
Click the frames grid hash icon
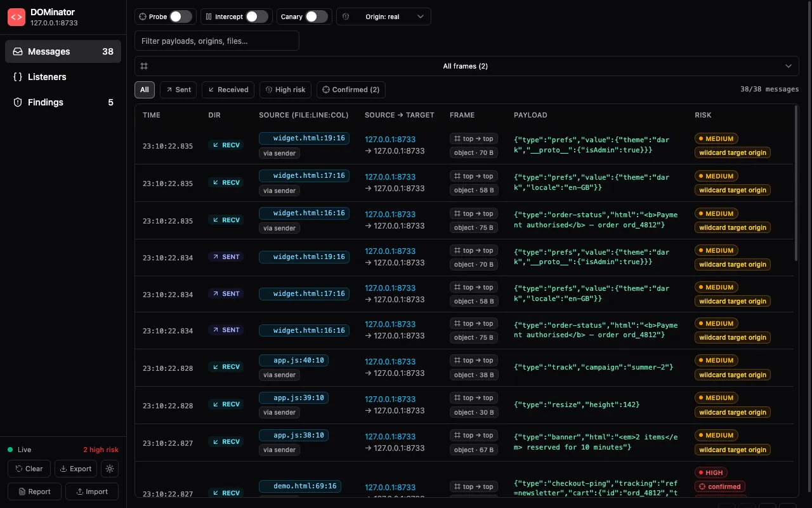click(x=144, y=66)
